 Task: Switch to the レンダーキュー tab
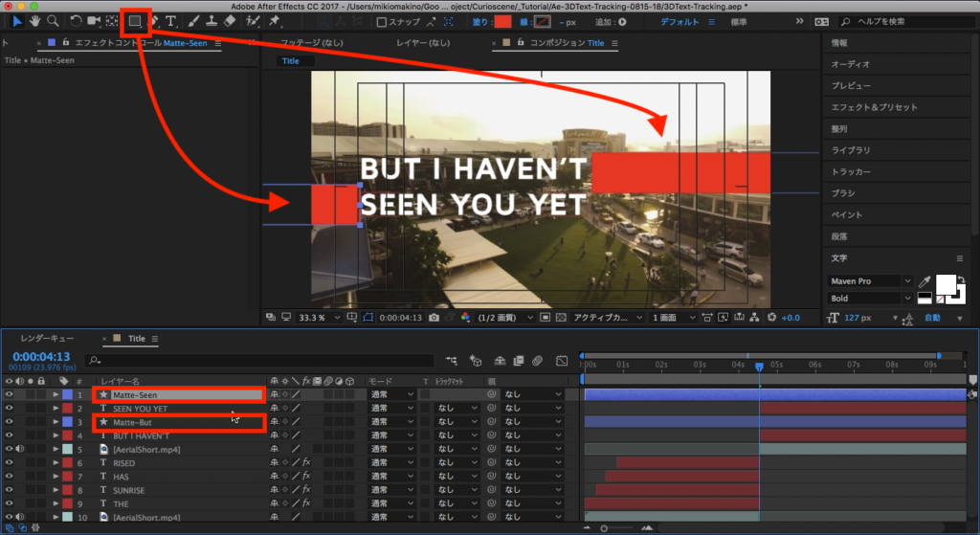click(47, 339)
